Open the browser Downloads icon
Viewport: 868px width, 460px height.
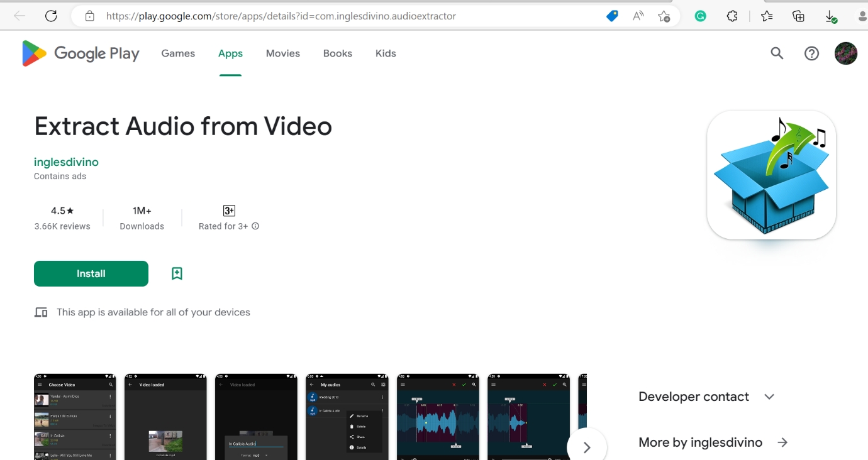831,17
